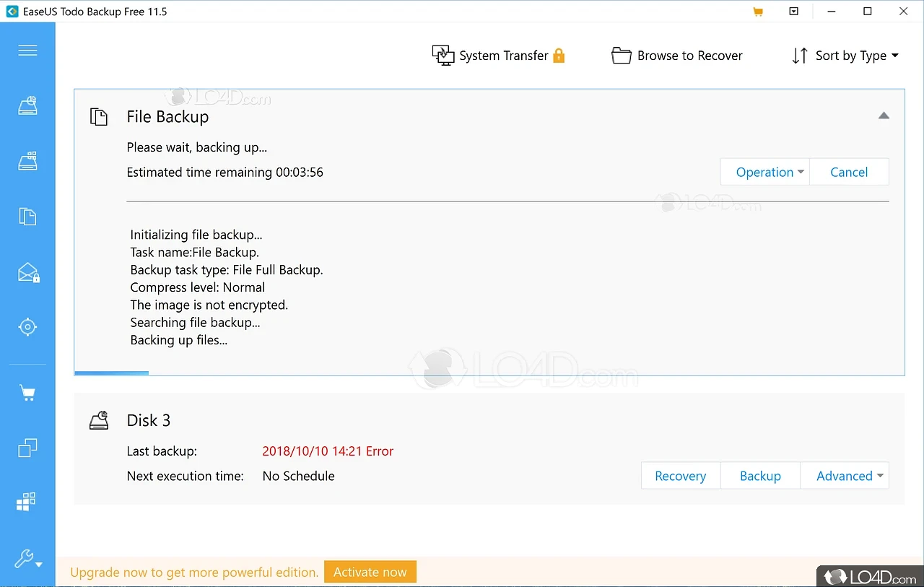Select System Backup sidebar icon
The width and height of the screenshot is (924, 587).
click(x=27, y=161)
